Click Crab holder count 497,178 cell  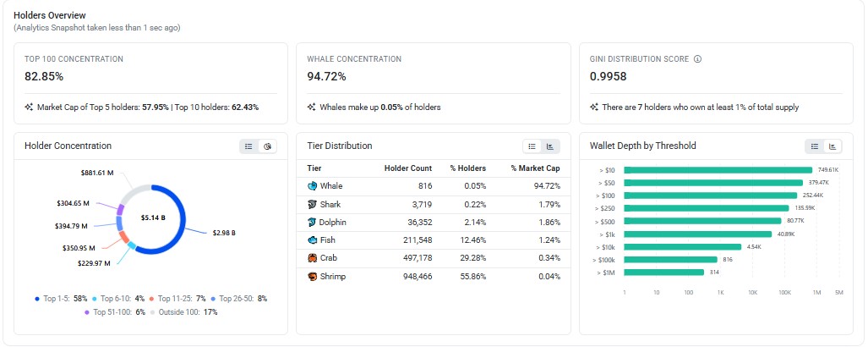[x=418, y=258]
